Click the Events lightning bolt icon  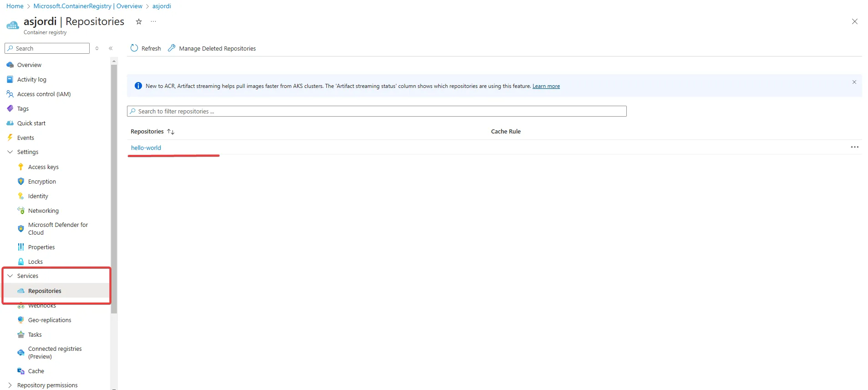pos(10,138)
